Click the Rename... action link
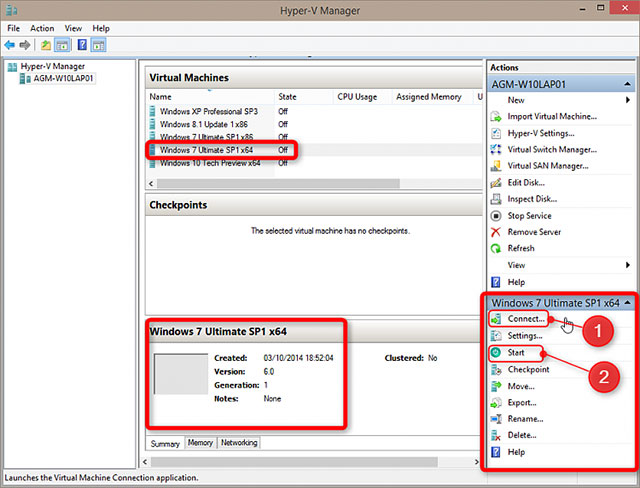Image resolution: width=640 pixels, height=488 pixels. point(525,419)
